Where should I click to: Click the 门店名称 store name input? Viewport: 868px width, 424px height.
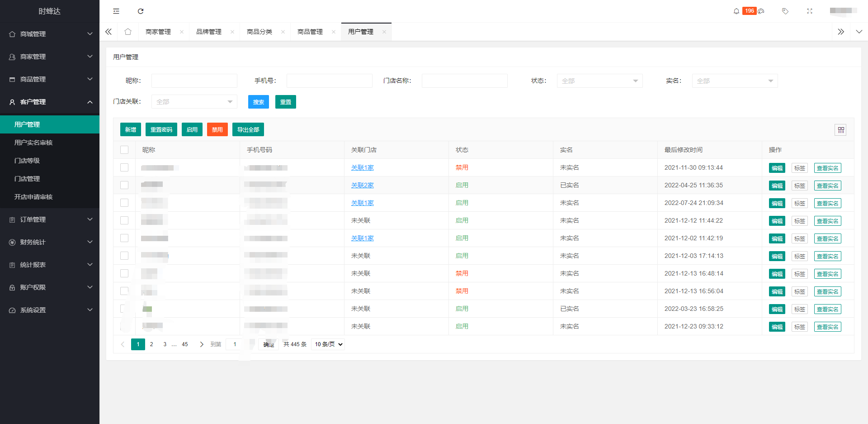(465, 81)
